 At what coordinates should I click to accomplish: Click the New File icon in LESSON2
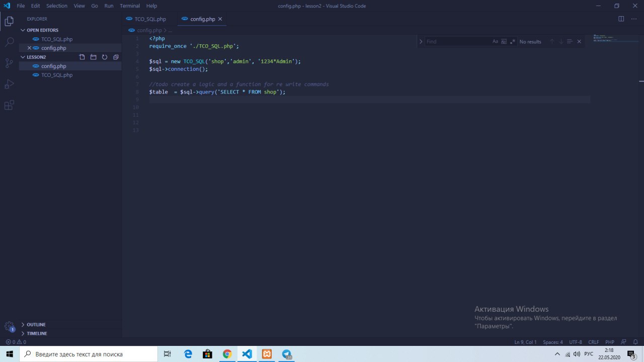click(x=82, y=57)
